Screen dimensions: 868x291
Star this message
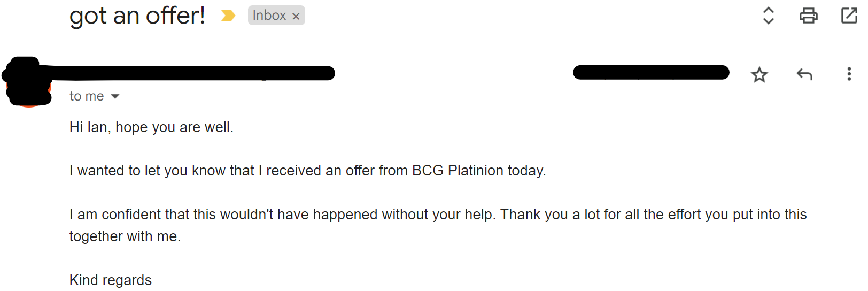[759, 74]
